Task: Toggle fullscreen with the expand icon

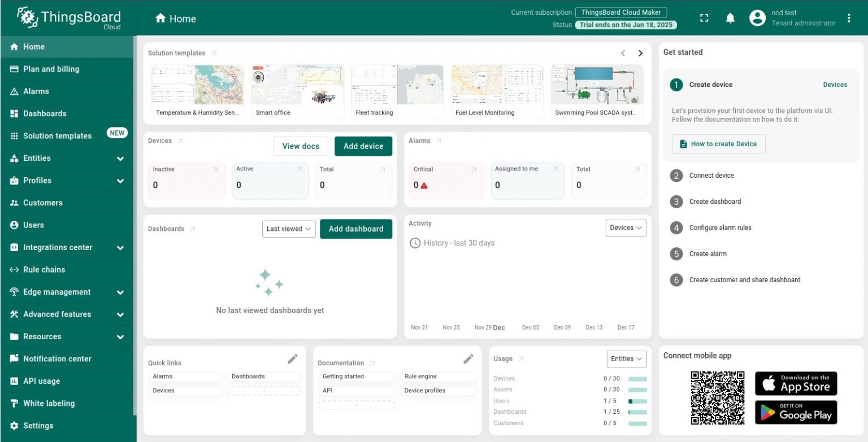Action: pyautogui.click(x=704, y=17)
